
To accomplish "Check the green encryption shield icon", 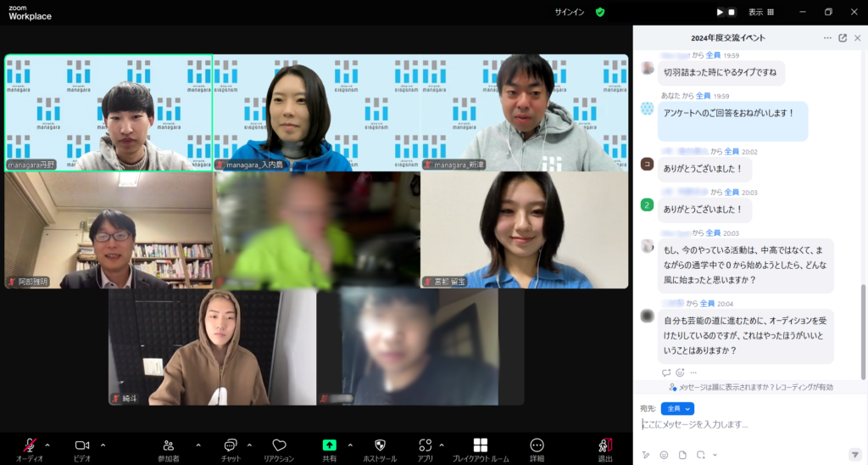I will click(x=600, y=12).
